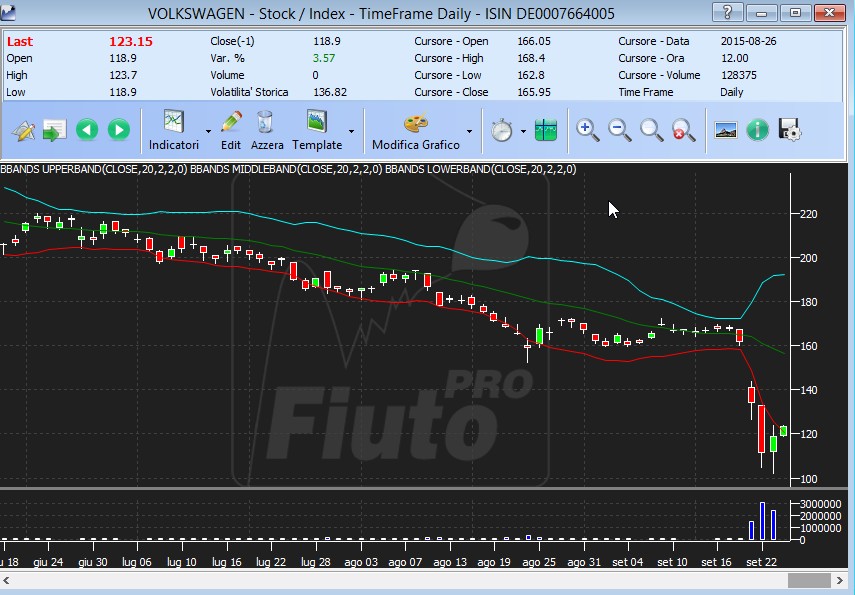855x595 pixels.
Task: Open the Template chart icon
Action: point(317,130)
